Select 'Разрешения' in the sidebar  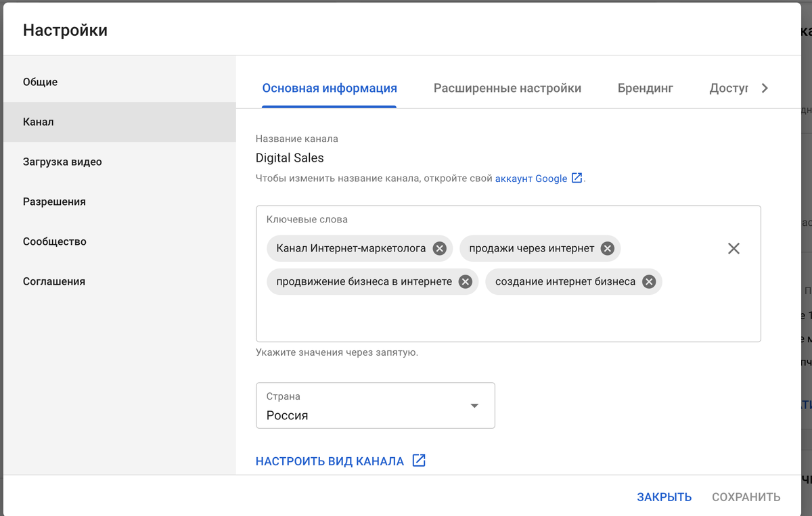[120, 202]
